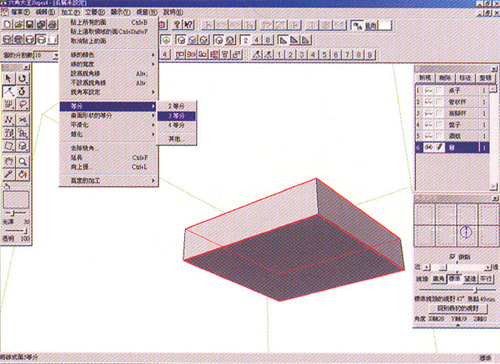
Task: Select the arrow pointer tool
Action: pos(9,78)
